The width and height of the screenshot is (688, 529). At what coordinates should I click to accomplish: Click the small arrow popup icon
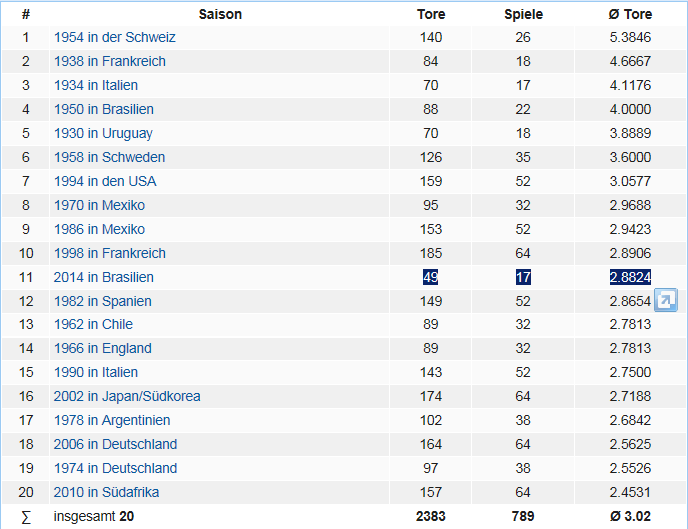(x=666, y=300)
